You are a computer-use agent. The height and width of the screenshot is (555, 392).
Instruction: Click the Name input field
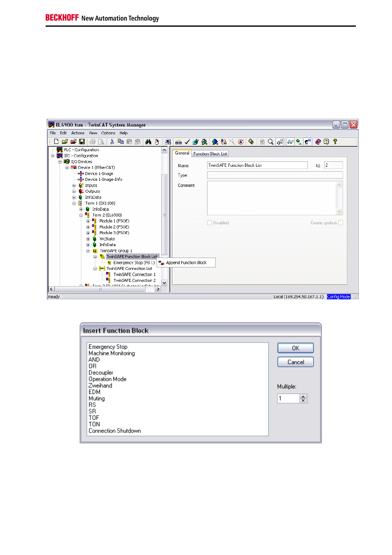point(257,166)
